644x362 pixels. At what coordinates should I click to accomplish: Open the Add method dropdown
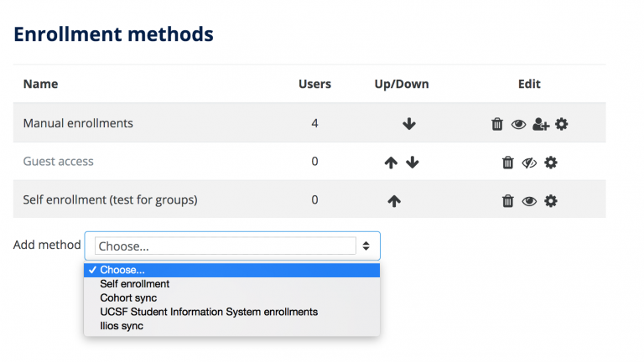coord(232,246)
